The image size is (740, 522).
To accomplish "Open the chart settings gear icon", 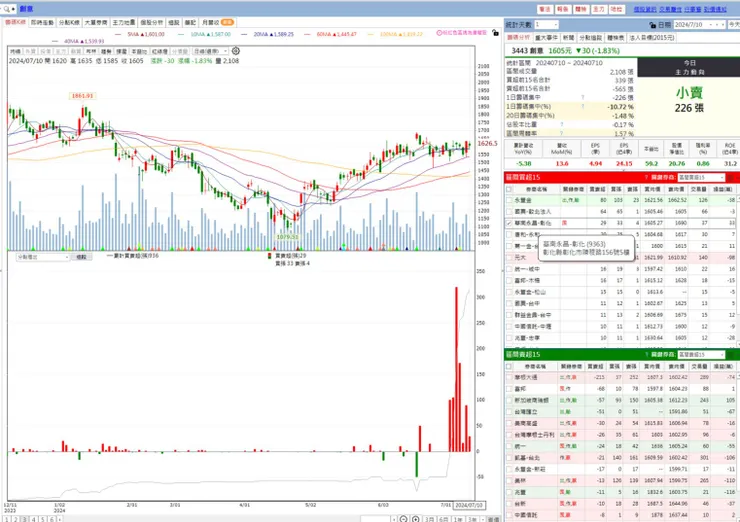I will click(x=235, y=51).
